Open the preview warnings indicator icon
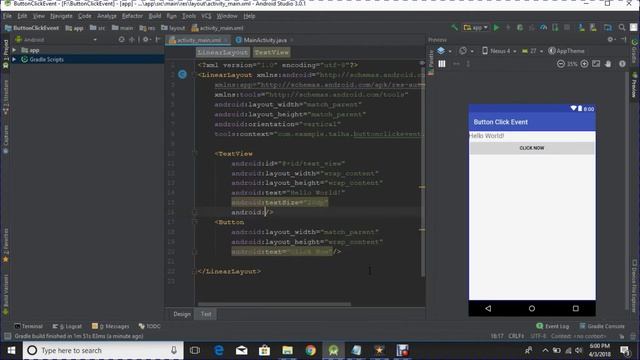 click(622, 64)
